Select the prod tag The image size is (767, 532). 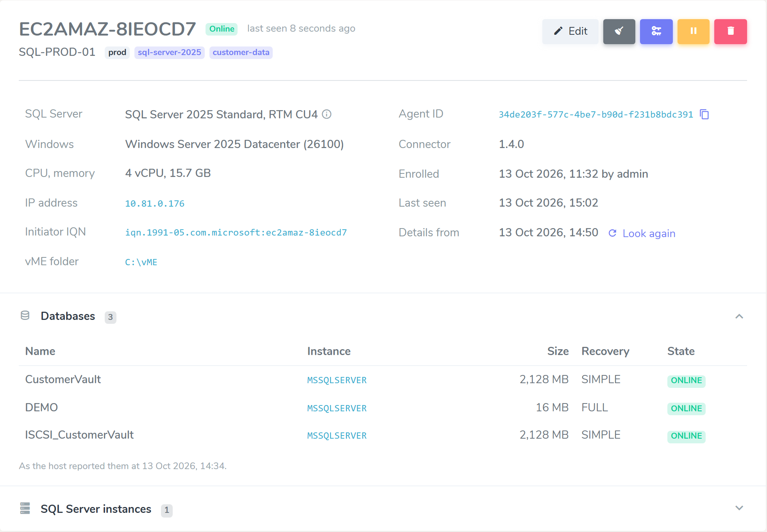(117, 52)
